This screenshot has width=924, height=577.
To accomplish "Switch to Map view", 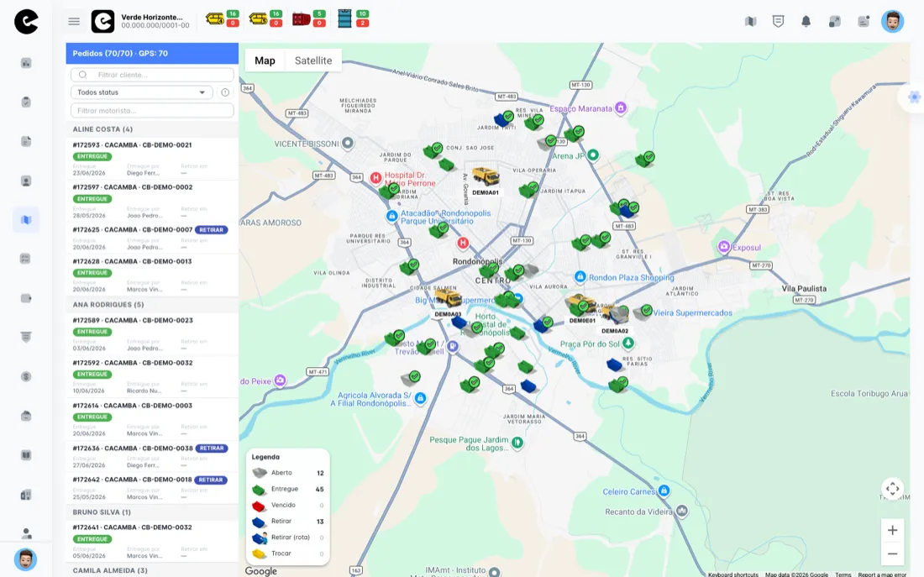I will point(265,60).
